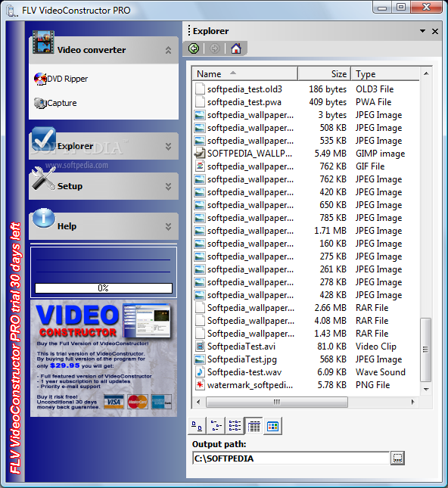The image size is (448, 488).
Task: Browse for output path with folder button
Action: (397, 458)
